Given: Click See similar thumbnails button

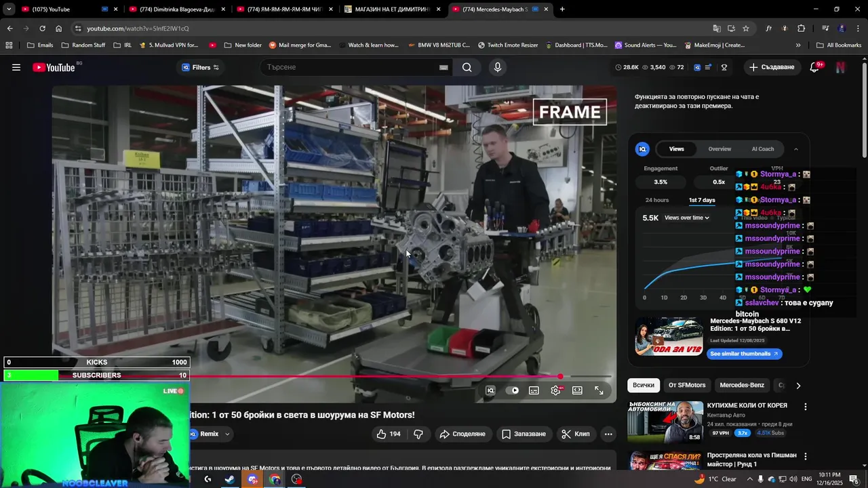Looking at the screenshot, I should [x=744, y=354].
